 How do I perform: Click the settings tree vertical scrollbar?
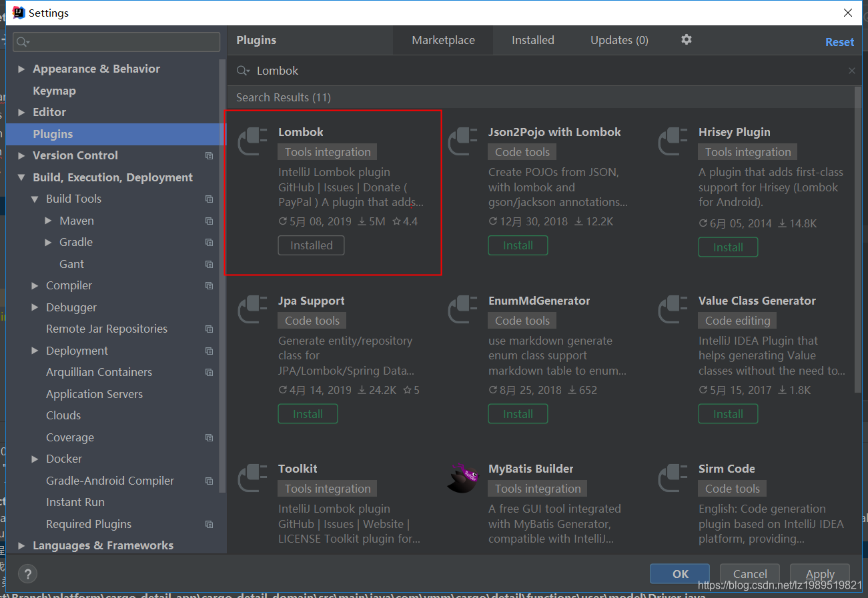pyautogui.click(x=223, y=277)
